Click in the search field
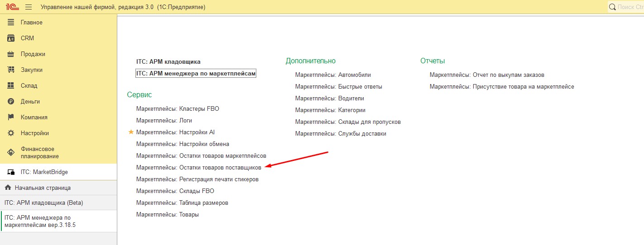 coord(630,7)
